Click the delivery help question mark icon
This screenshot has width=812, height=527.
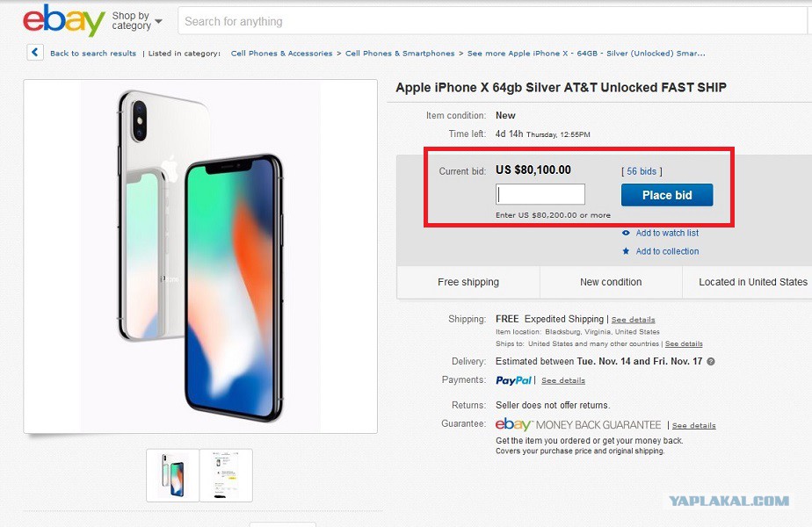[x=711, y=361]
